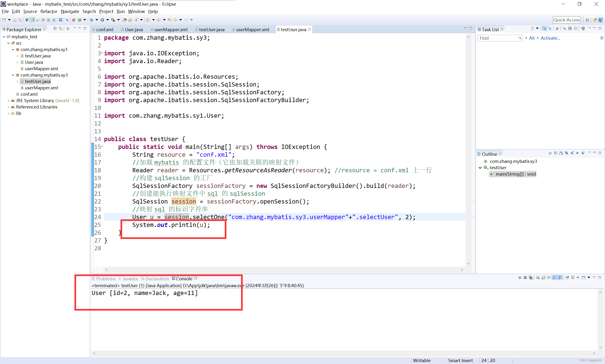Viewport: 605px width, 364px height.
Task: Click the New Java Class icon
Action: 79,20
